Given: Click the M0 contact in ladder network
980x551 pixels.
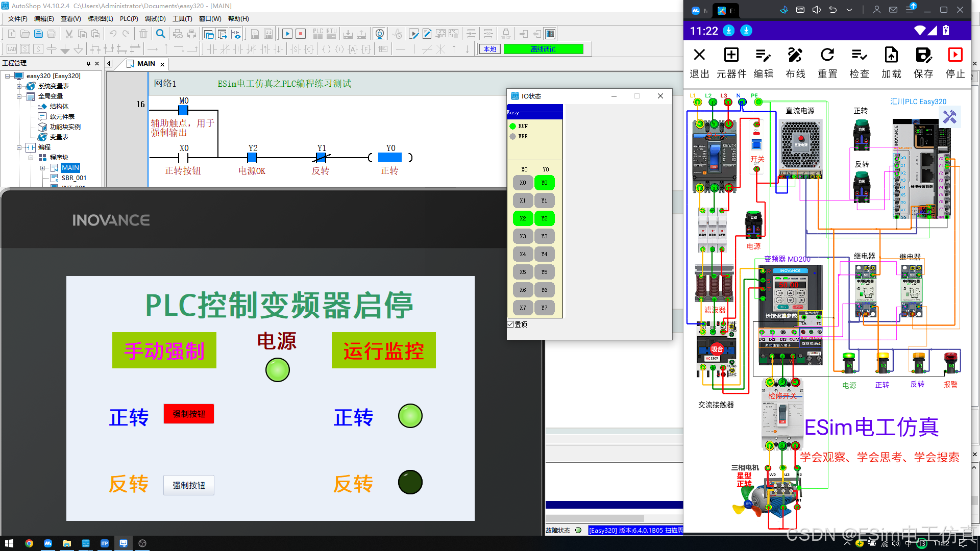Looking at the screenshot, I should tap(184, 110).
